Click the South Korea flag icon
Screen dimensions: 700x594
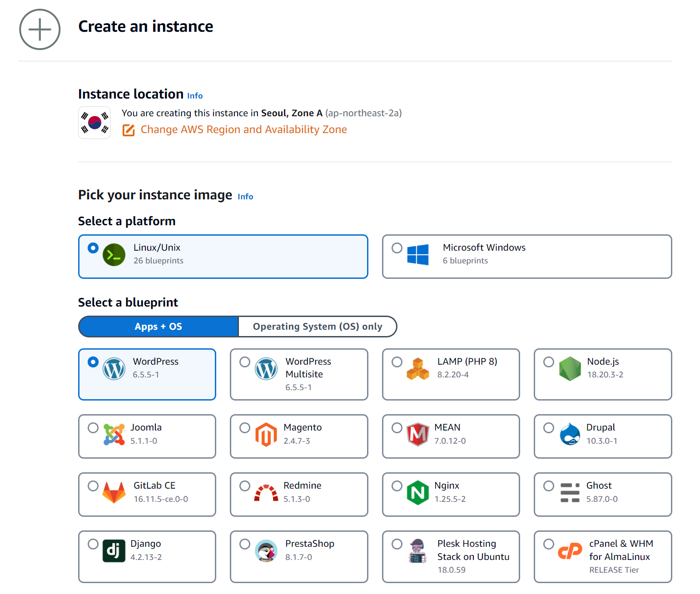coord(94,123)
